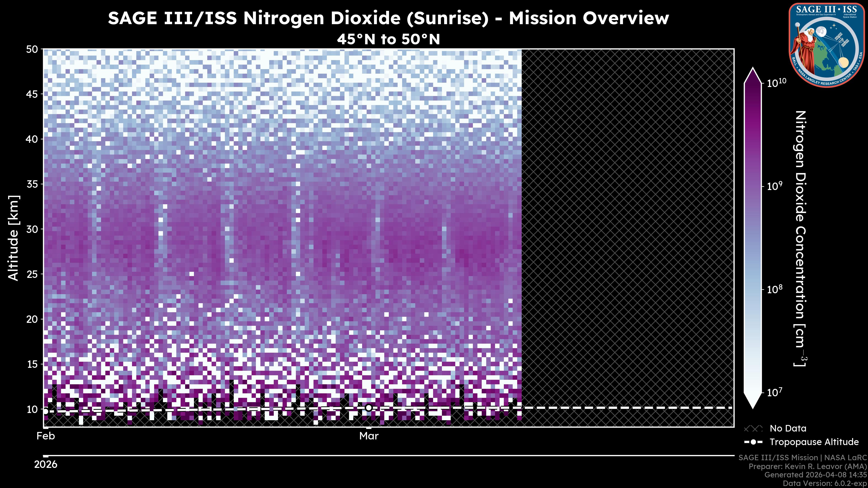Click the Feb tick label

[45, 436]
